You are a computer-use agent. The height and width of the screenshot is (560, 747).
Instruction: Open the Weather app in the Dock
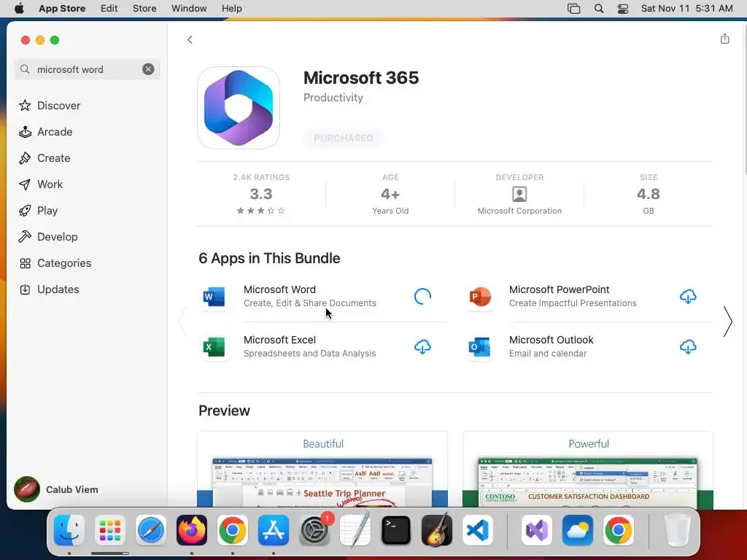(578, 530)
